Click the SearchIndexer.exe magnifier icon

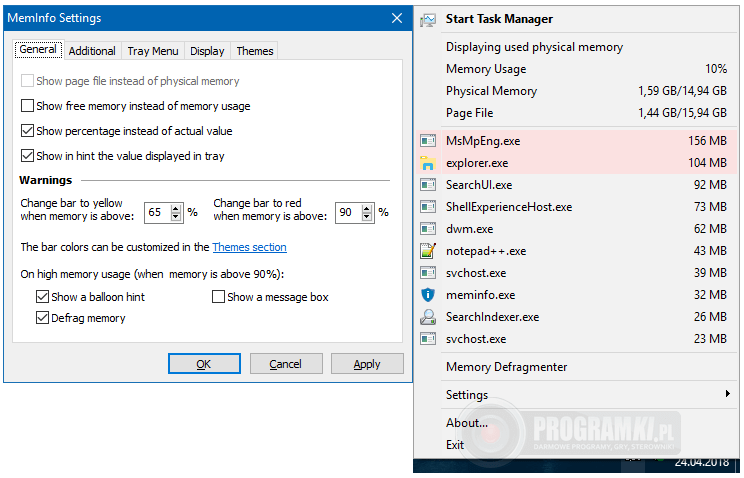(x=428, y=317)
